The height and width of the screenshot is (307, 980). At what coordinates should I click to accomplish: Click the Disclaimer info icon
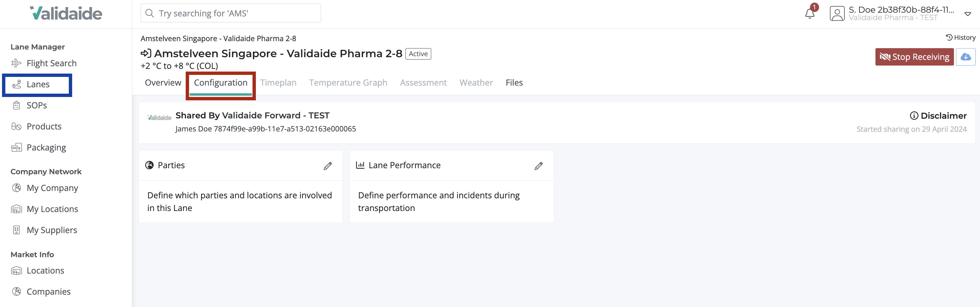tap(914, 116)
